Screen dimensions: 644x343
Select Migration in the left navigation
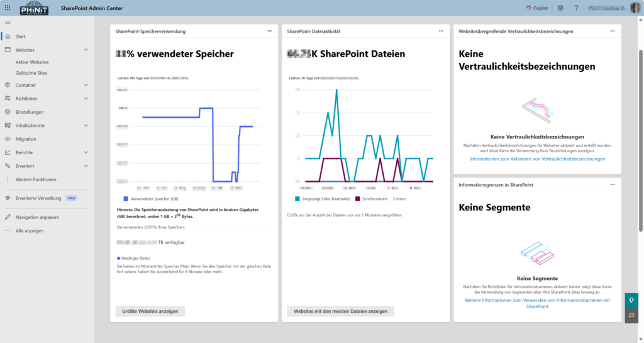tap(26, 139)
